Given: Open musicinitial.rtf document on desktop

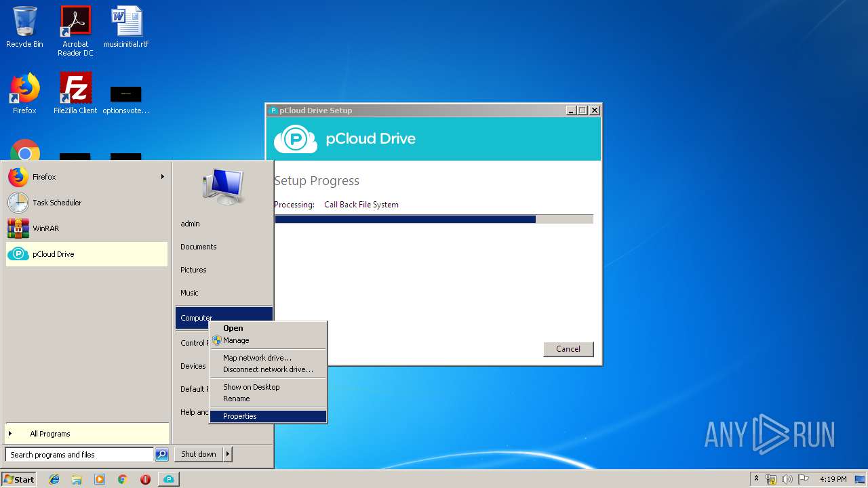Looking at the screenshot, I should click(x=126, y=27).
